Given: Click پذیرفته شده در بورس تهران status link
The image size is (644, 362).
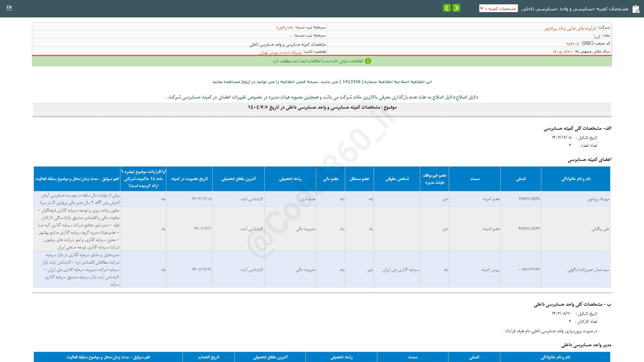Looking at the screenshot, I should (x=280, y=53).
